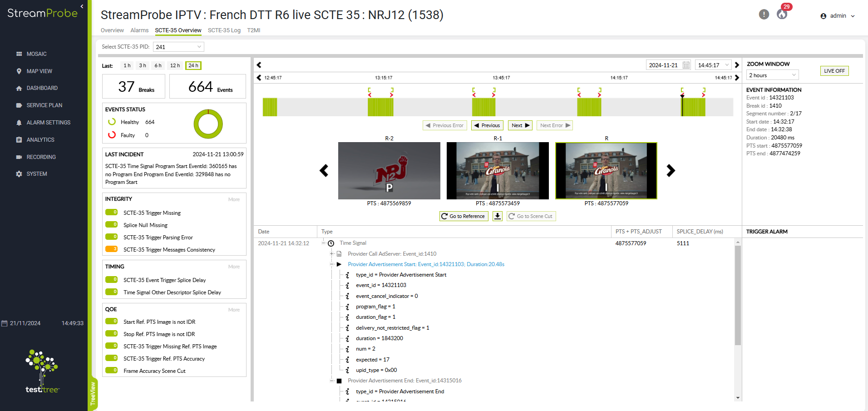Select the SCTE-35 Overview tab
This screenshot has width=868, height=411.
(x=178, y=30)
